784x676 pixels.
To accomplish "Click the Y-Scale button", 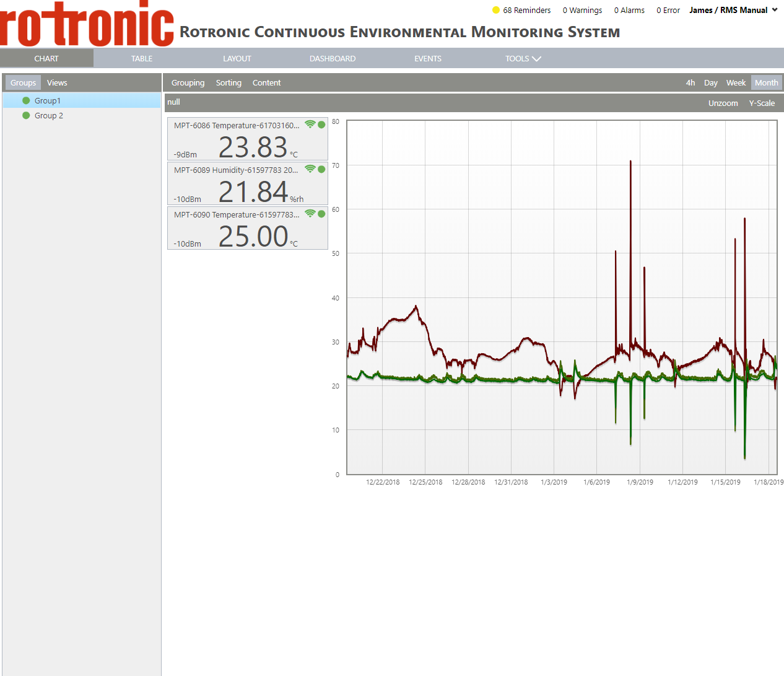I will click(762, 103).
